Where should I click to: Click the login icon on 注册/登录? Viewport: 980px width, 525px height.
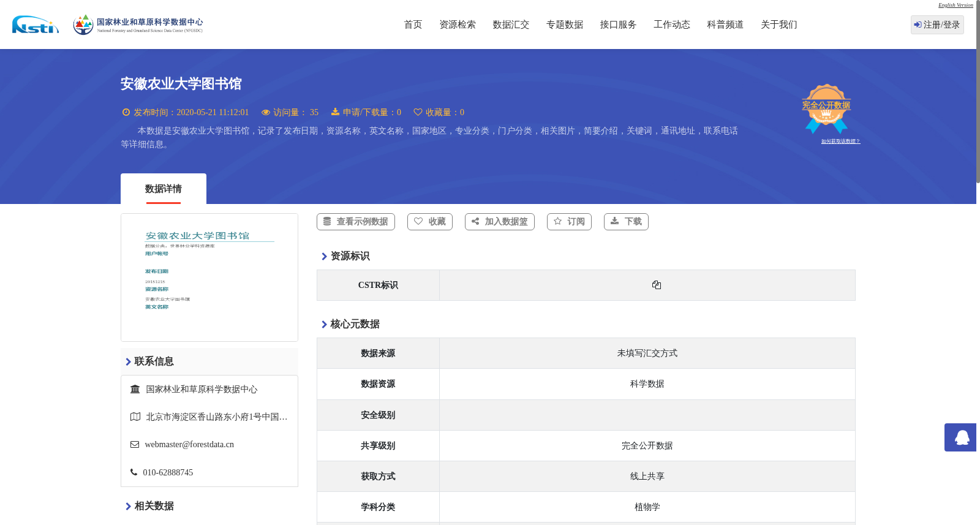(918, 25)
